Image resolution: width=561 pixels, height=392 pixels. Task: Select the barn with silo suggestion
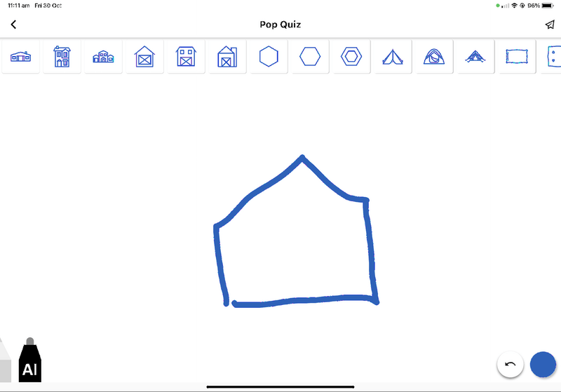pyautogui.click(x=227, y=57)
